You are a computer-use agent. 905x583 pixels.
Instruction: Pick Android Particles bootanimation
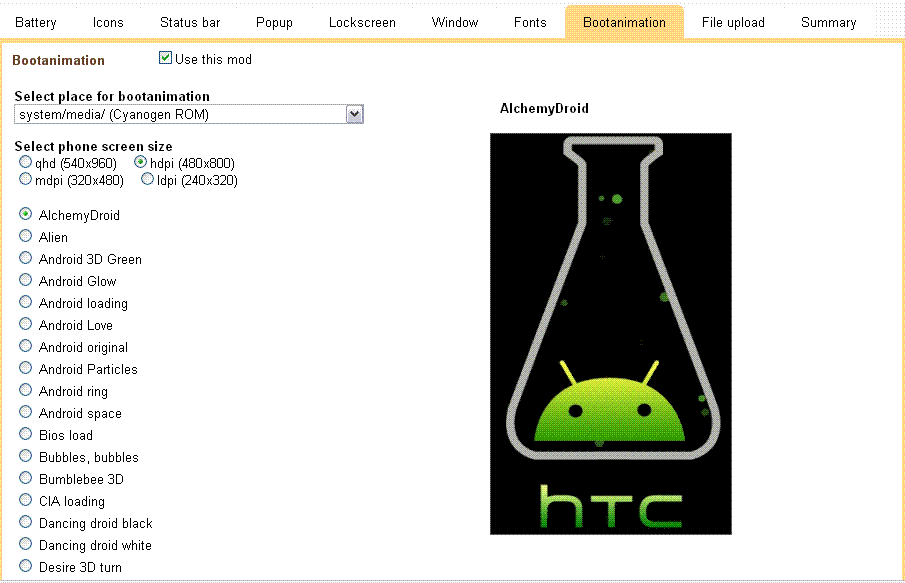point(25,367)
